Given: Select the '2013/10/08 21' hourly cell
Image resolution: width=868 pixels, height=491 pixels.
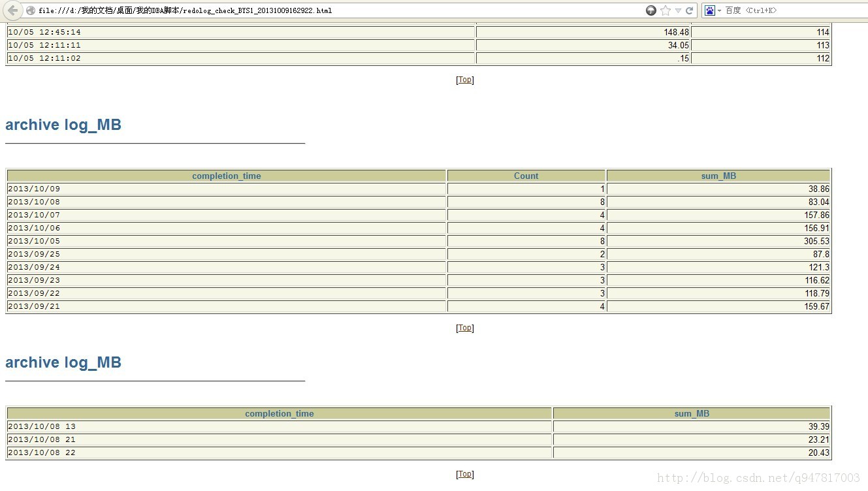Looking at the screenshot, I should pyautogui.click(x=280, y=439).
